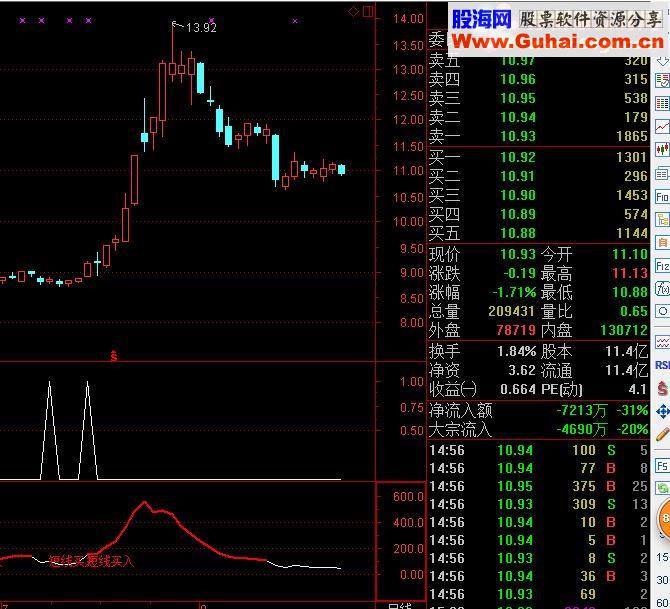Click the F5 chart switch icon

[663, 465]
